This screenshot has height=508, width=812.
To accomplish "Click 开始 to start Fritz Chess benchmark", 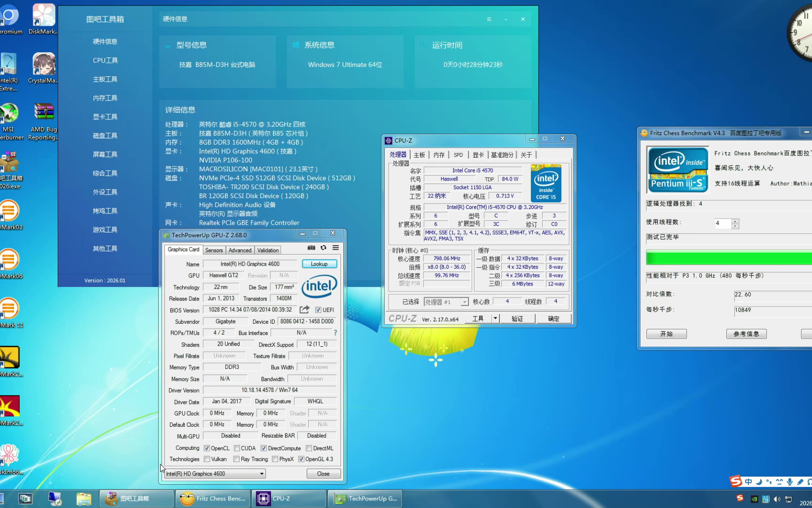I will coord(666,334).
